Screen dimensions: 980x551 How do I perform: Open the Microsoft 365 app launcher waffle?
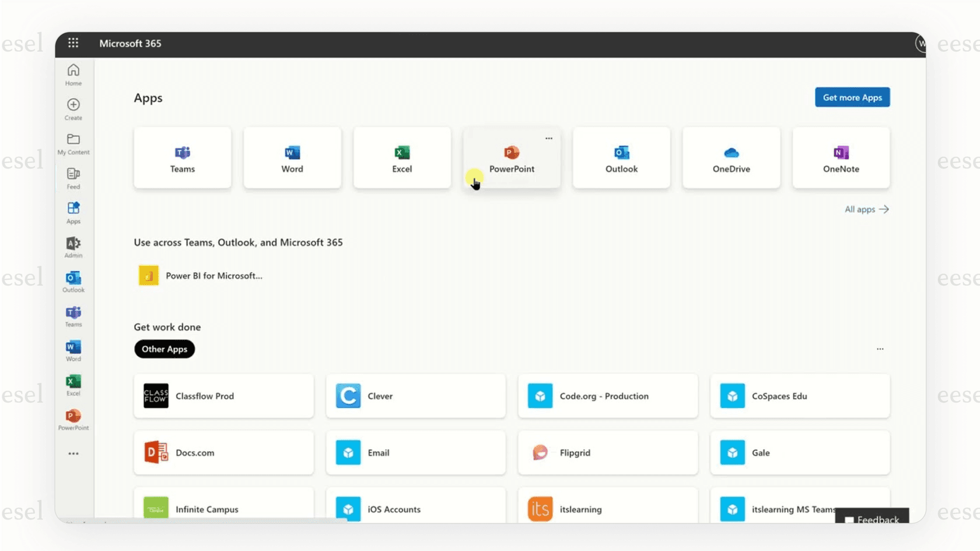[73, 43]
